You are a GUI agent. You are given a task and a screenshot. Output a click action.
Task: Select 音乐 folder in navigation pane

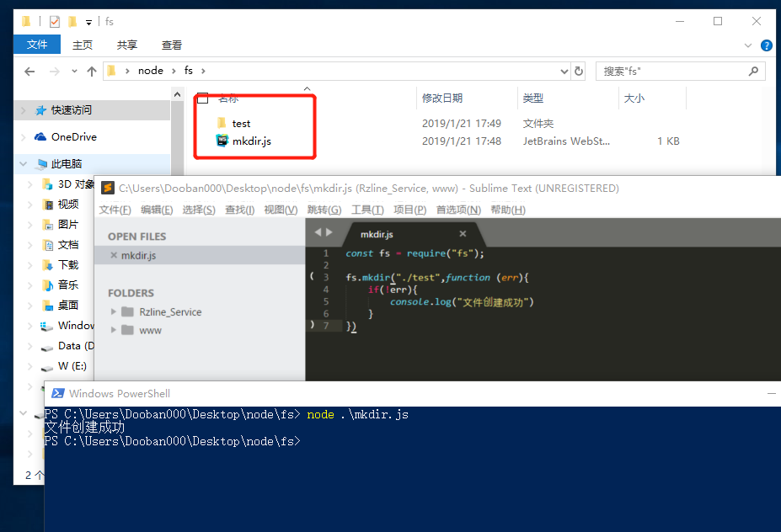[x=67, y=285]
